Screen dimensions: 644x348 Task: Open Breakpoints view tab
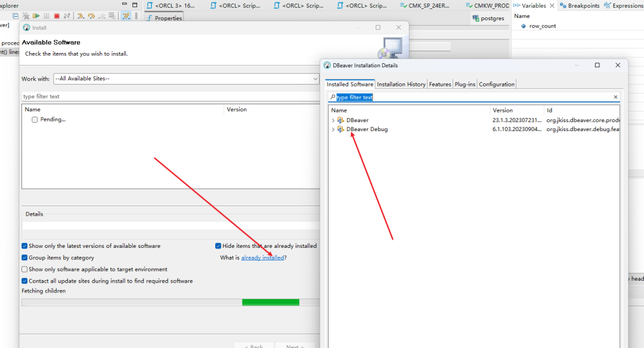click(580, 6)
